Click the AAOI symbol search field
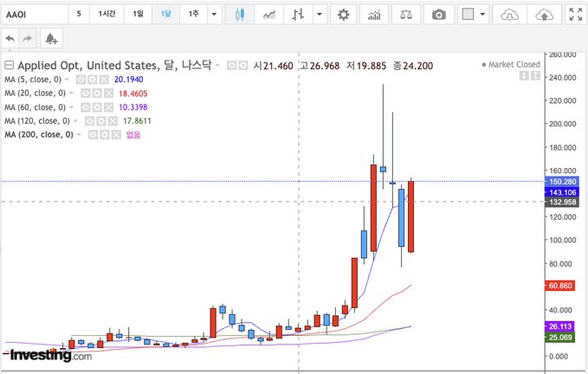 pos(35,14)
